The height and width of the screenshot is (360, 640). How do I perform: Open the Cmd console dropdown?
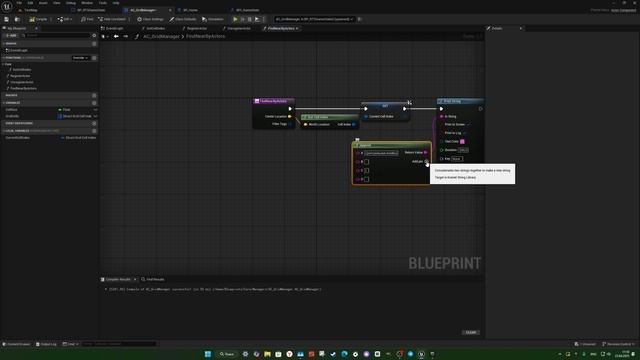click(x=71, y=344)
